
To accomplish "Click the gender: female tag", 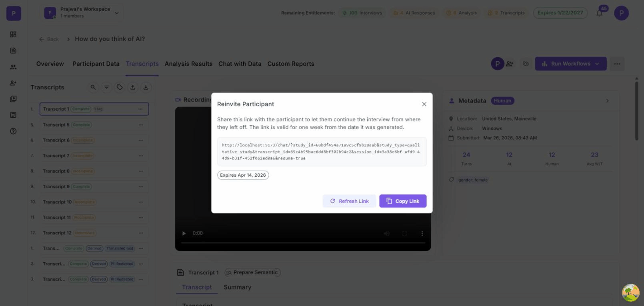I will [473, 180].
